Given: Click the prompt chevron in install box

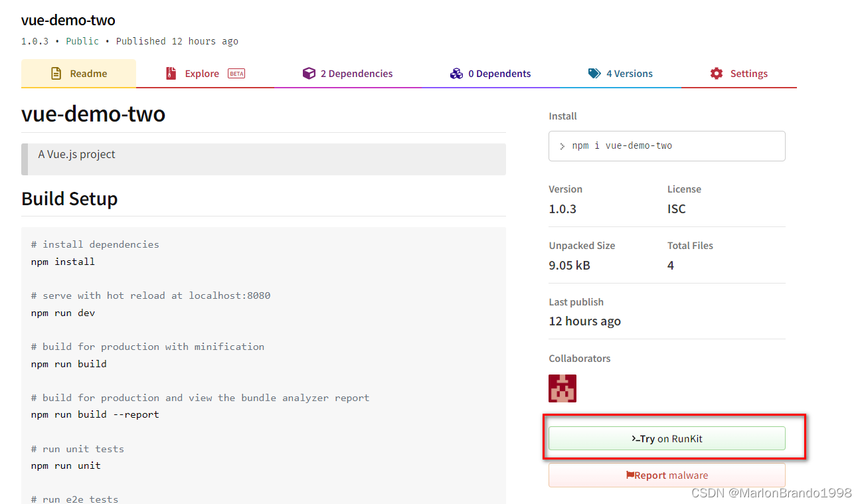Looking at the screenshot, I should click(562, 146).
